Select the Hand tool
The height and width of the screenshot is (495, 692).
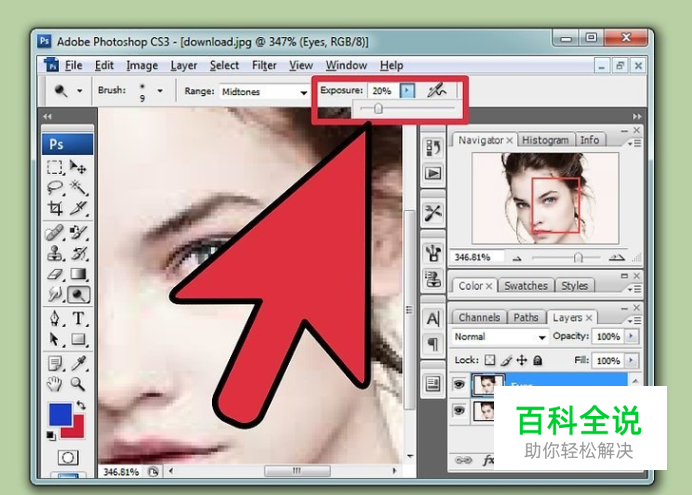click(55, 384)
